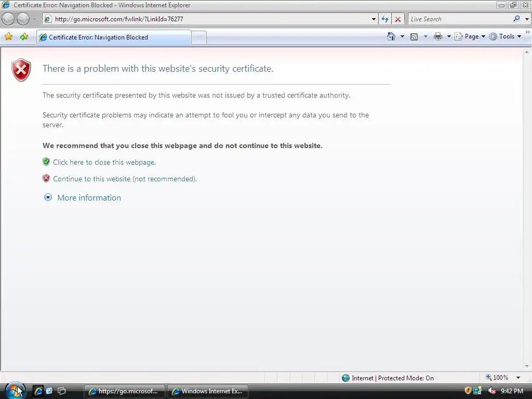Screen dimensions: 532x399
Task: Open the Favorites Center star icon
Action: [x=9, y=37]
